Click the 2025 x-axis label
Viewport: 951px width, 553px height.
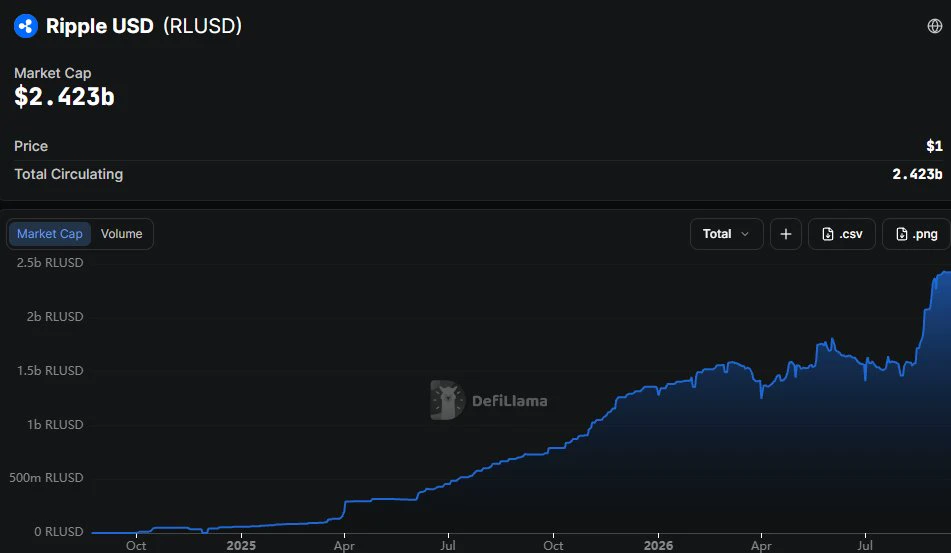point(241,546)
